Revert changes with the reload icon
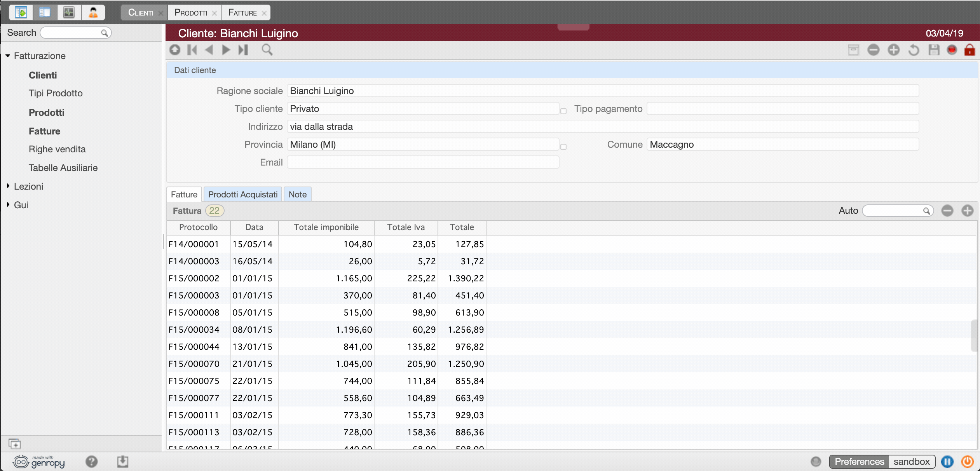 point(914,50)
